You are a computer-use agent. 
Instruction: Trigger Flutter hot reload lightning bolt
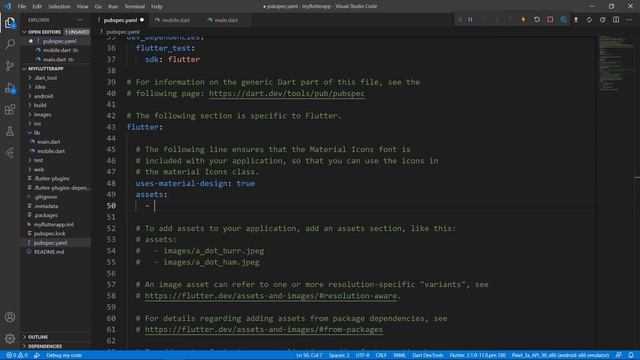pyautogui.click(x=523, y=20)
